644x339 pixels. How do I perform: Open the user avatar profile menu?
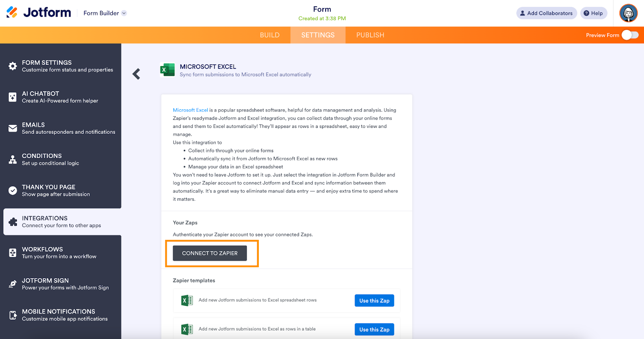point(628,13)
